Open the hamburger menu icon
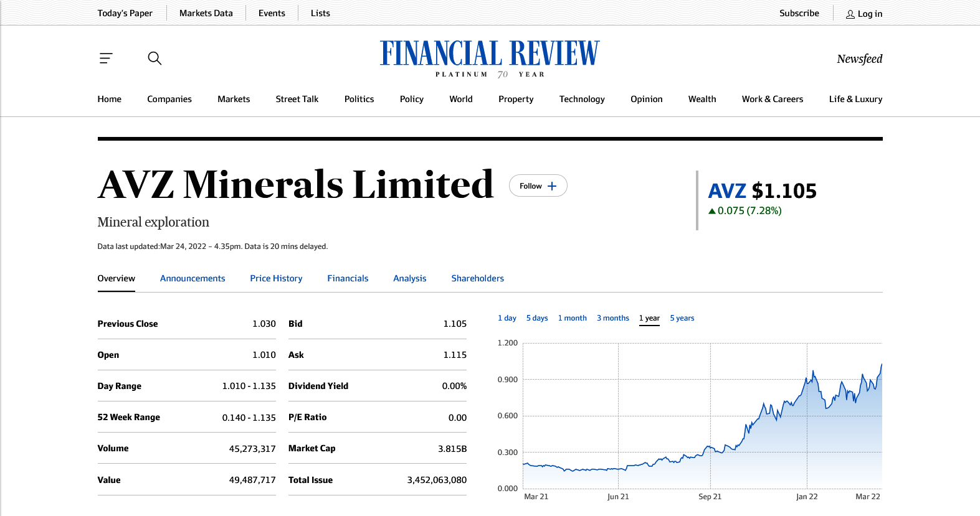The image size is (980, 516). point(106,59)
